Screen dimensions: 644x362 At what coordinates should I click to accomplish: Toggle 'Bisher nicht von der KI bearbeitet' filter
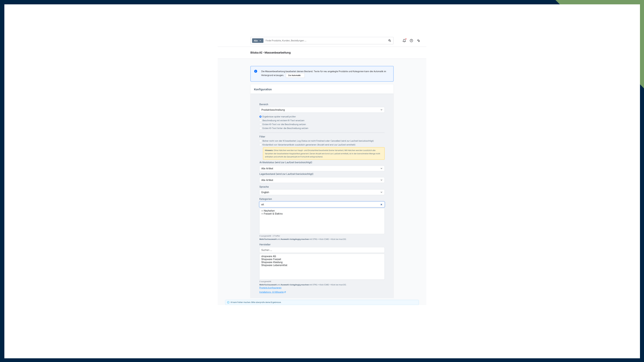260,141
